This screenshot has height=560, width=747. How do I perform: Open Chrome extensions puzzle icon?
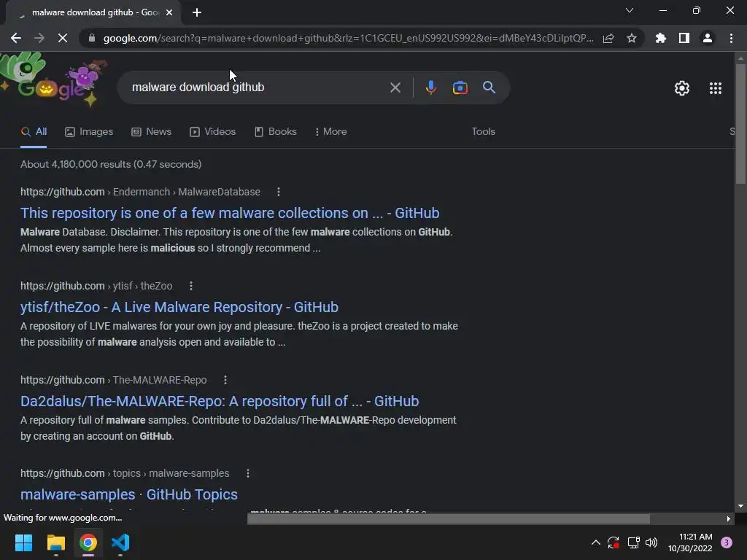pos(661,38)
